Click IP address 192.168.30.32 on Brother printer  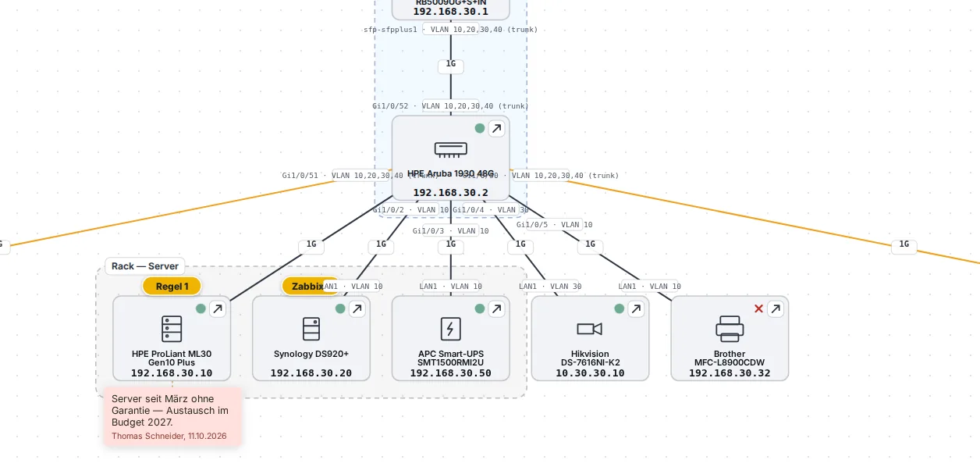(730, 373)
